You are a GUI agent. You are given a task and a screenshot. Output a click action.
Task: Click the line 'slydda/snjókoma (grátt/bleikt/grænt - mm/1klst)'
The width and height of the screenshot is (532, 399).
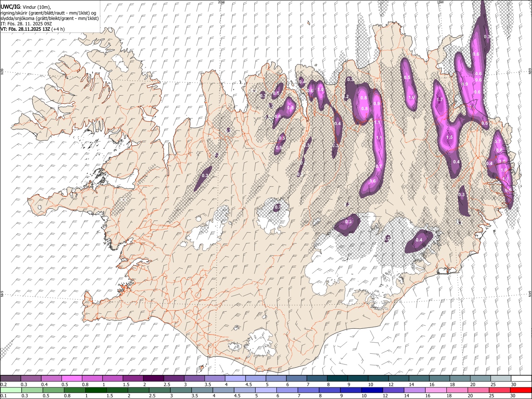click(x=49, y=18)
